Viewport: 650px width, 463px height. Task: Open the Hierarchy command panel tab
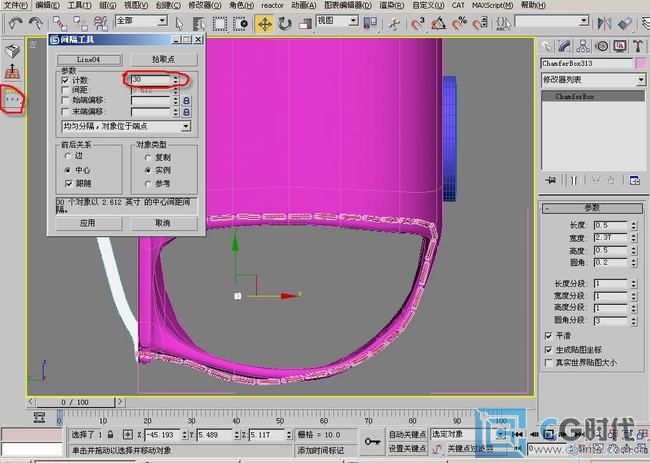tap(583, 46)
